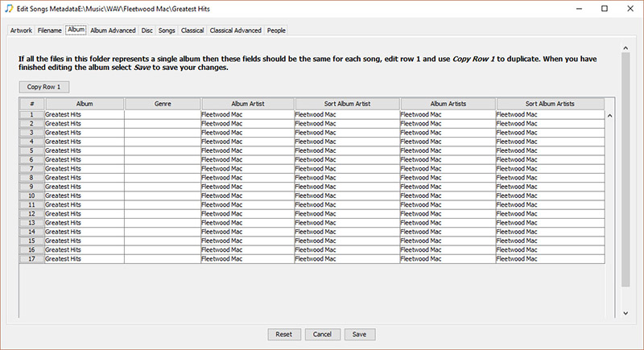The width and height of the screenshot is (644, 350).
Task: Select row number 17 header
Action: [31, 259]
